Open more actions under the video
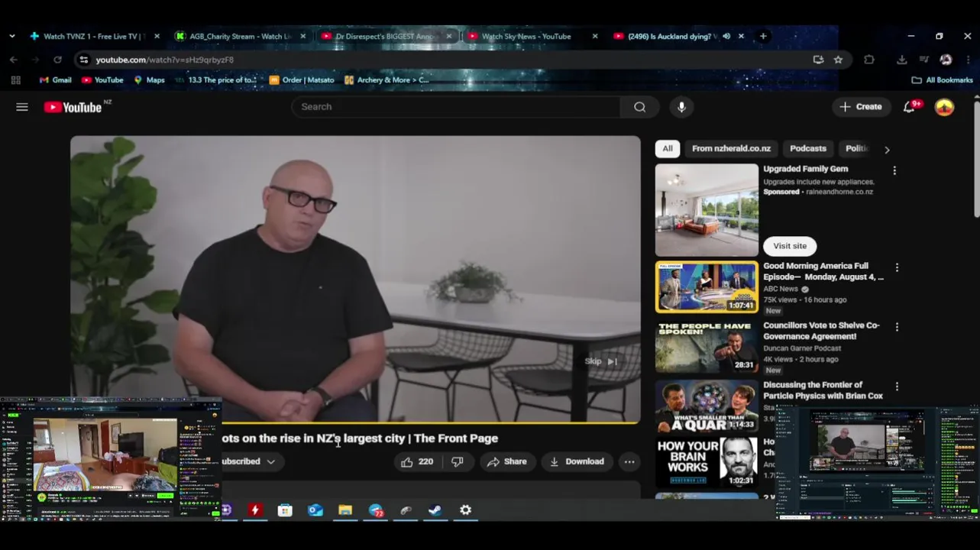 [629, 461]
